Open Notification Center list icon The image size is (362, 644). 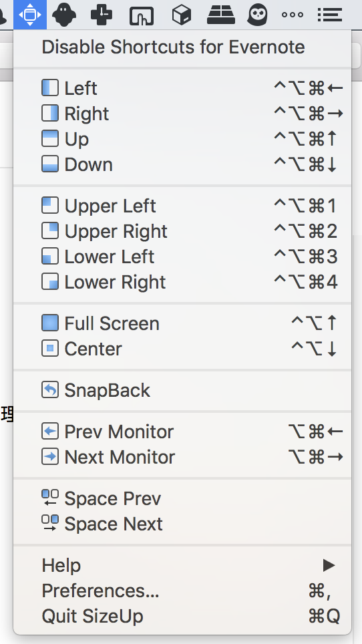pyautogui.click(x=330, y=15)
